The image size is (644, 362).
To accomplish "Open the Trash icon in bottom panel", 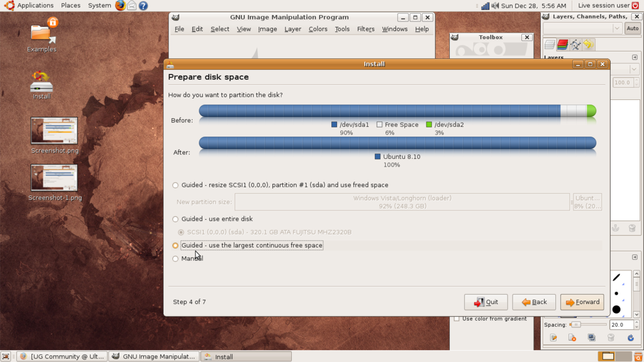I will (638, 357).
